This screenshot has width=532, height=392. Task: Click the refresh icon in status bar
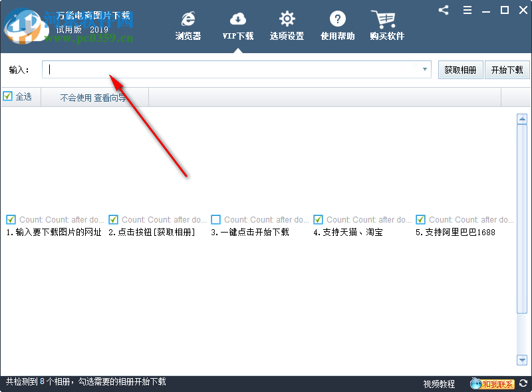coord(523,383)
